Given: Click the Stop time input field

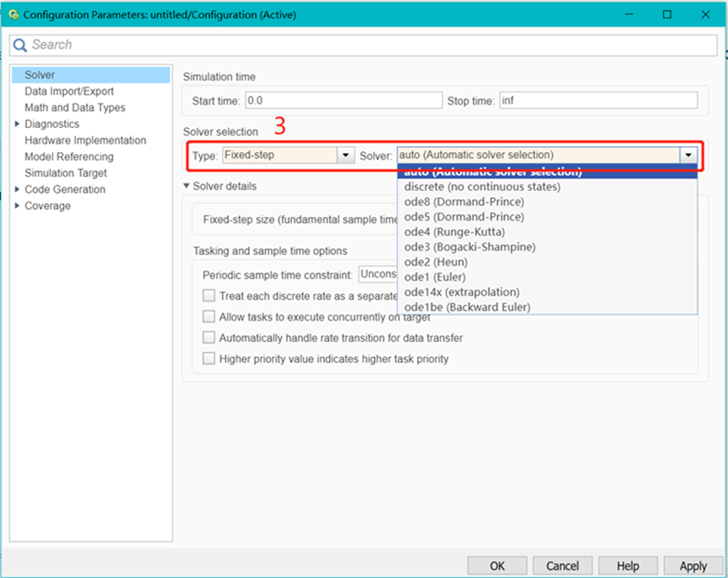Looking at the screenshot, I should [x=598, y=100].
